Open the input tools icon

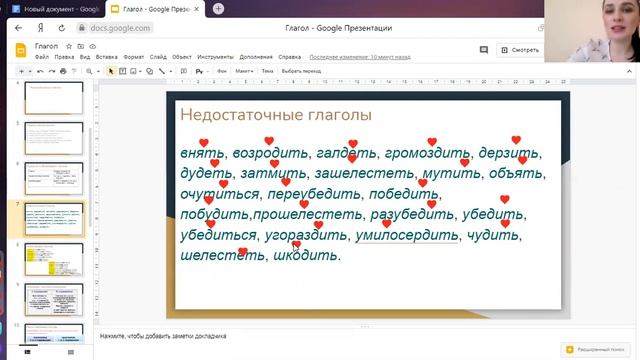[x=199, y=71]
